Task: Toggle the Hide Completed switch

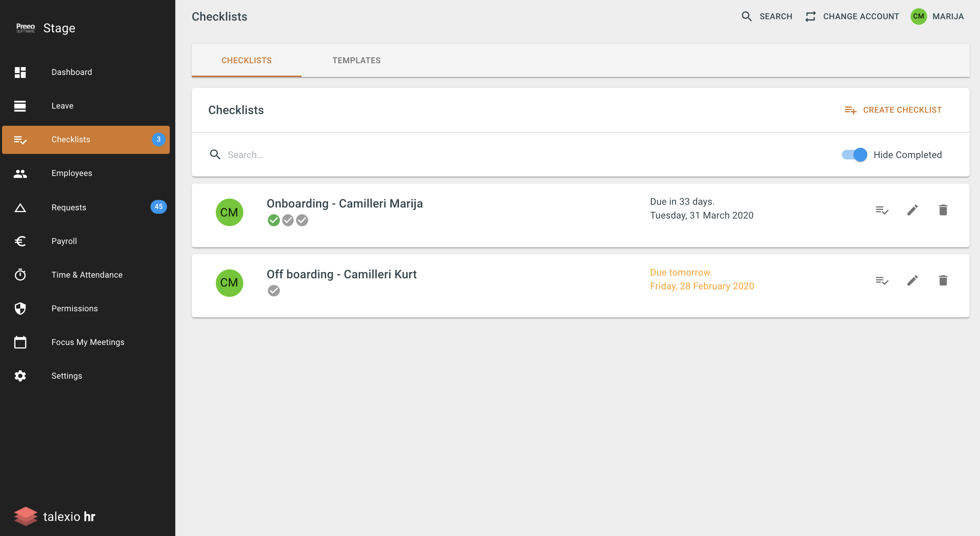Action: tap(855, 155)
